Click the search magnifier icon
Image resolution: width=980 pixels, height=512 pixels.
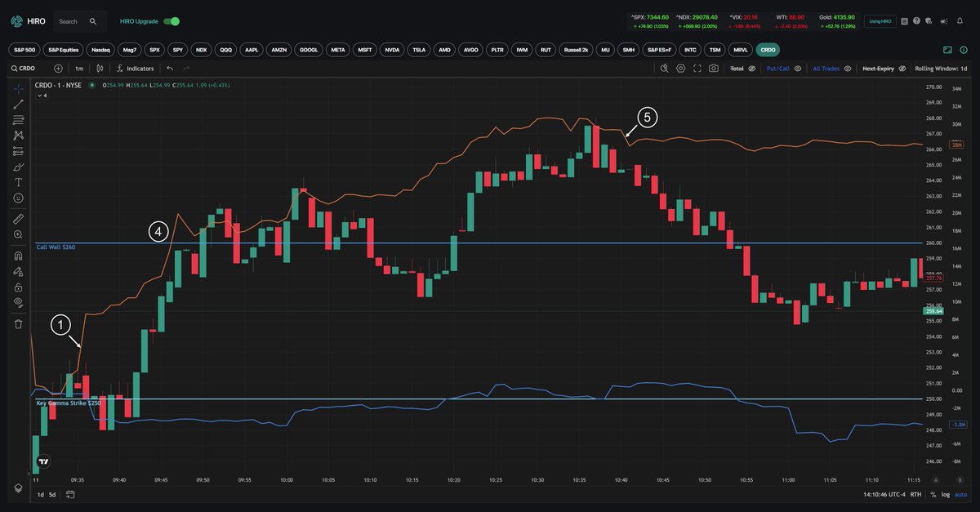pyautogui.click(x=93, y=21)
